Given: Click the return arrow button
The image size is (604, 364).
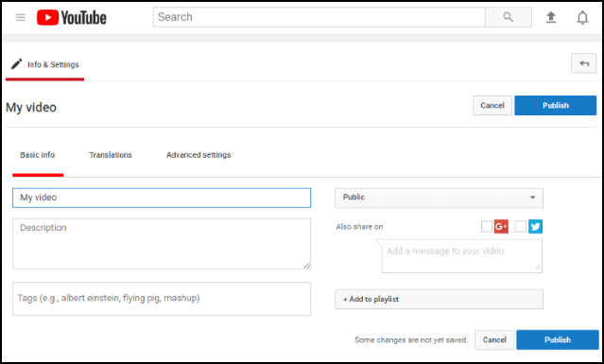Looking at the screenshot, I should click(x=583, y=63).
